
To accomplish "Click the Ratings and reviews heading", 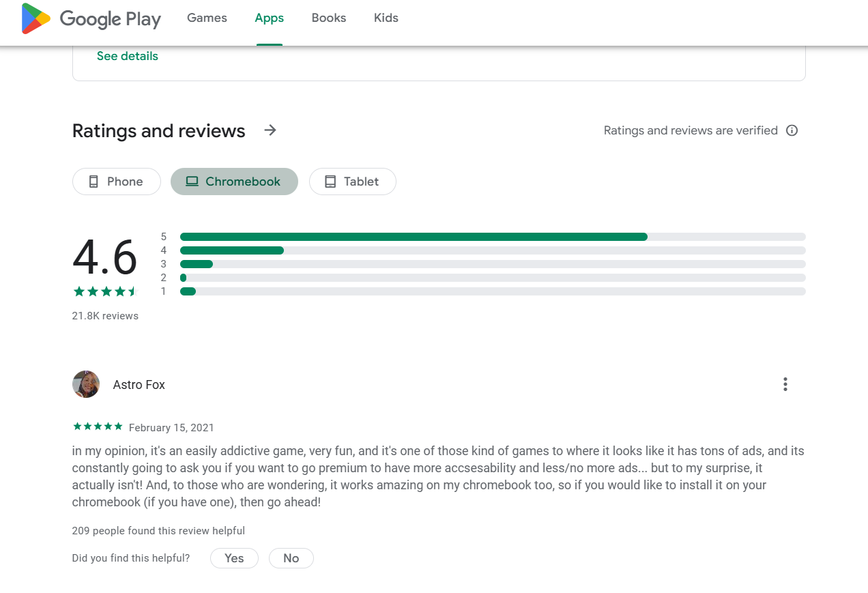I will [159, 130].
